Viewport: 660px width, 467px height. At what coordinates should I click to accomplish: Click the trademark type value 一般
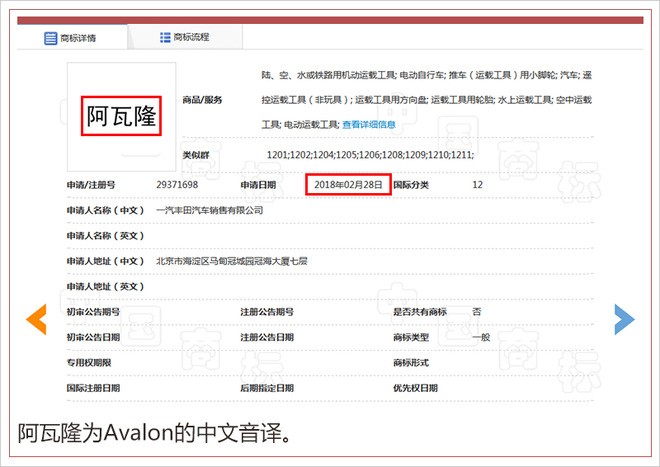point(481,337)
